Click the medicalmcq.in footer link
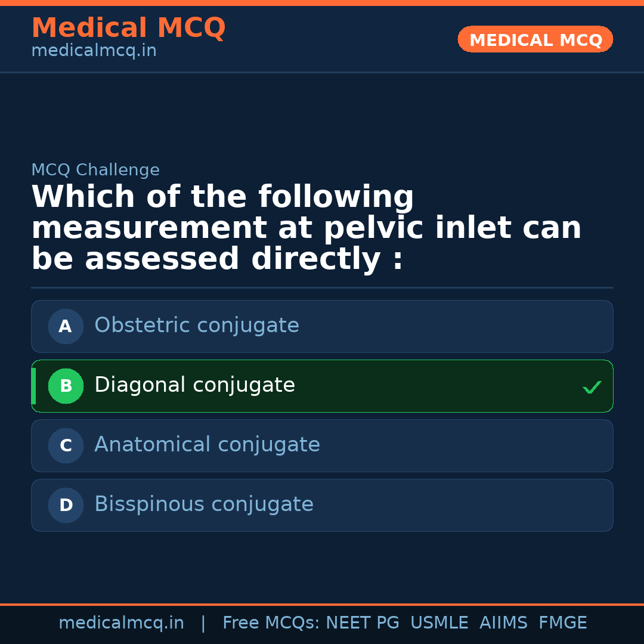The height and width of the screenshot is (644, 644). 121,622
